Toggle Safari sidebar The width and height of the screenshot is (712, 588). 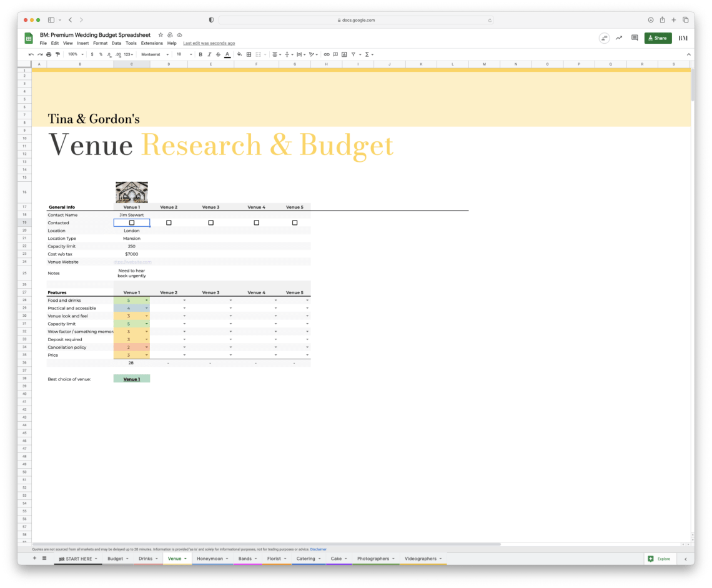tap(51, 20)
